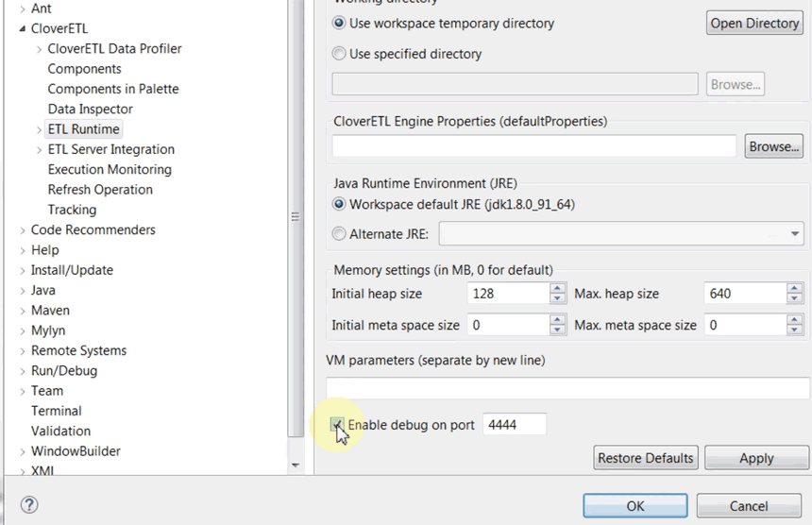Increase Initial heap size with up arrow
812x525 pixels.
coord(557,288)
